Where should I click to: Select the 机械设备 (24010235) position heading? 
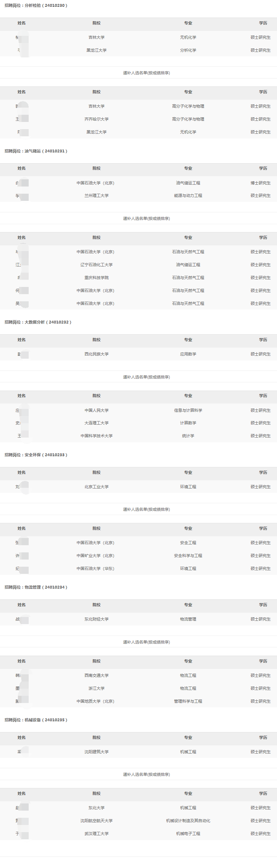click(36, 720)
